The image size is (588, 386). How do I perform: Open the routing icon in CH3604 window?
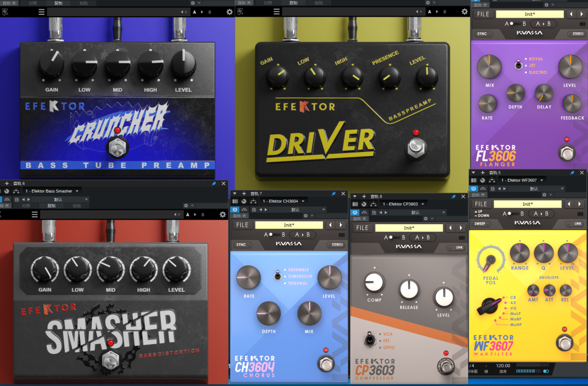[x=253, y=201]
